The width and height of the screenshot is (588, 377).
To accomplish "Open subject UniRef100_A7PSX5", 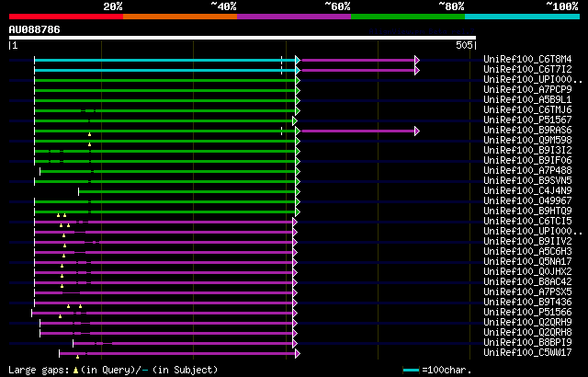I will click(527, 292).
